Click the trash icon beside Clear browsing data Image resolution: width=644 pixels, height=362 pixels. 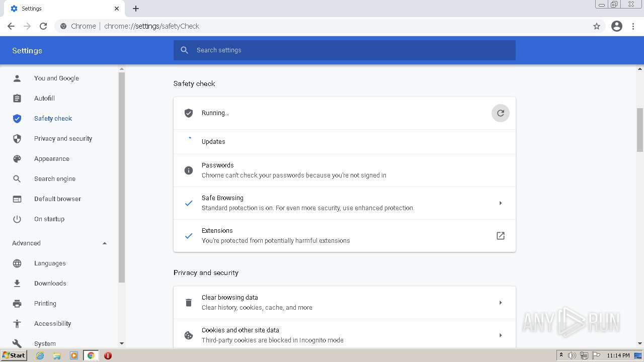(189, 303)
